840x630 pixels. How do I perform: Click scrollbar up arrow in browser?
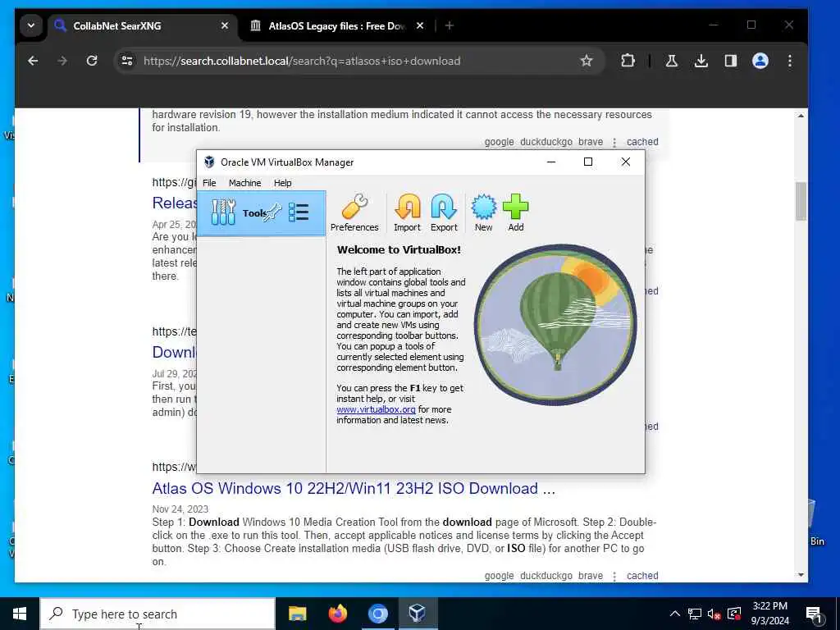(x=801, y=116)
